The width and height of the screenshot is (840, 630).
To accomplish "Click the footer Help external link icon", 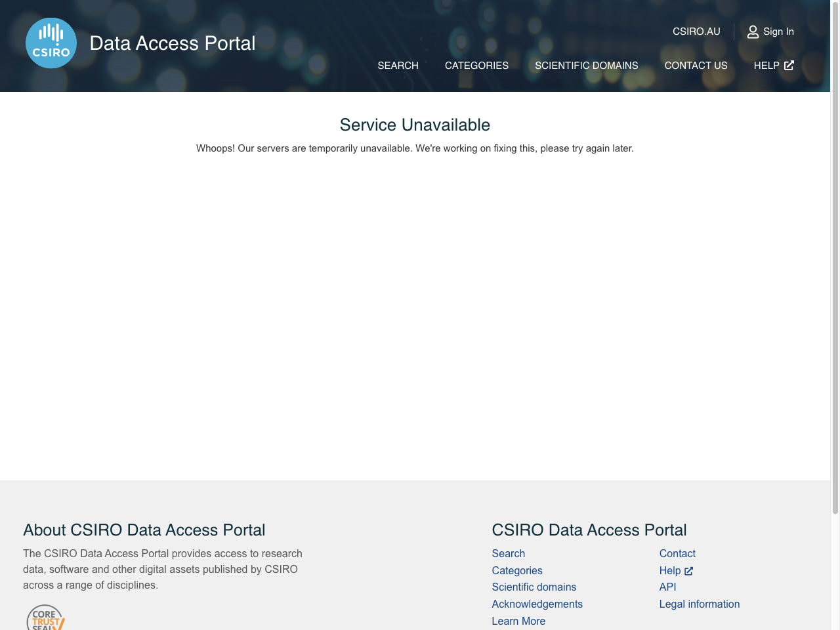I will [688, 571].
